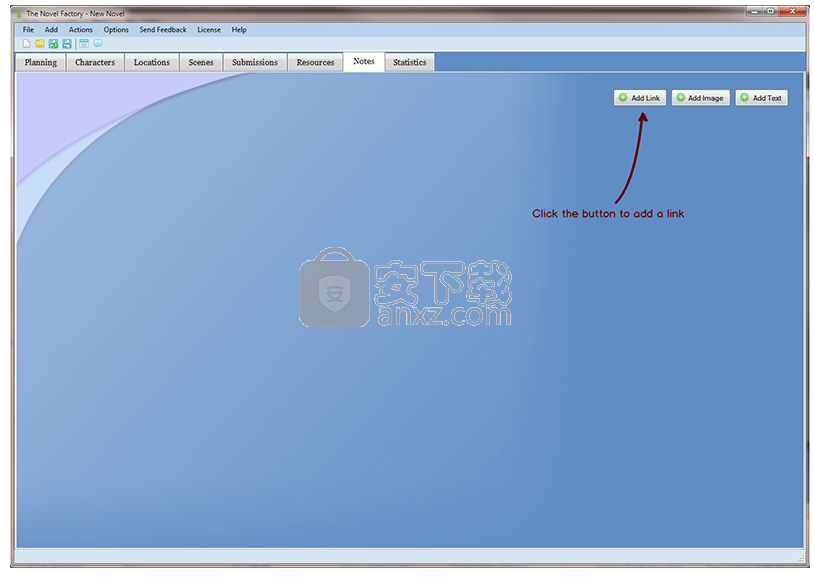Switch to the Resources tab
Image resolution: width=814 pixels, height=577 pixels.
click(315, 62)
